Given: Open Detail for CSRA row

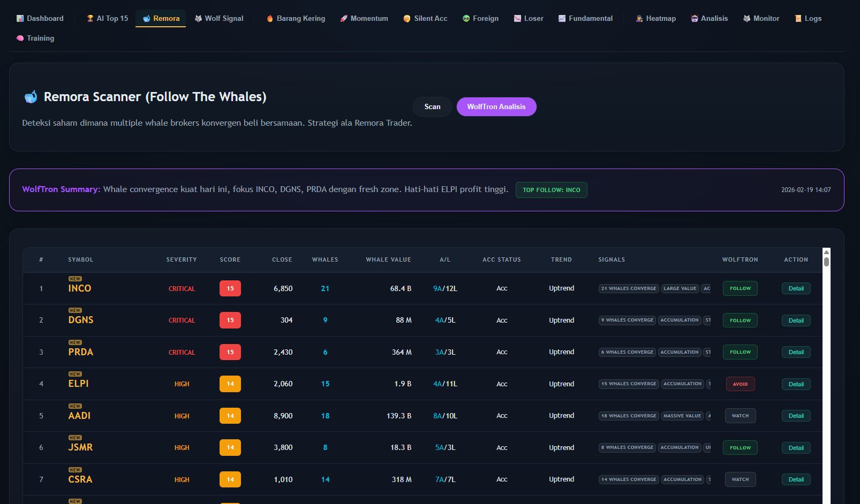Looking at the screenshot, I should (x=796, y=479).
